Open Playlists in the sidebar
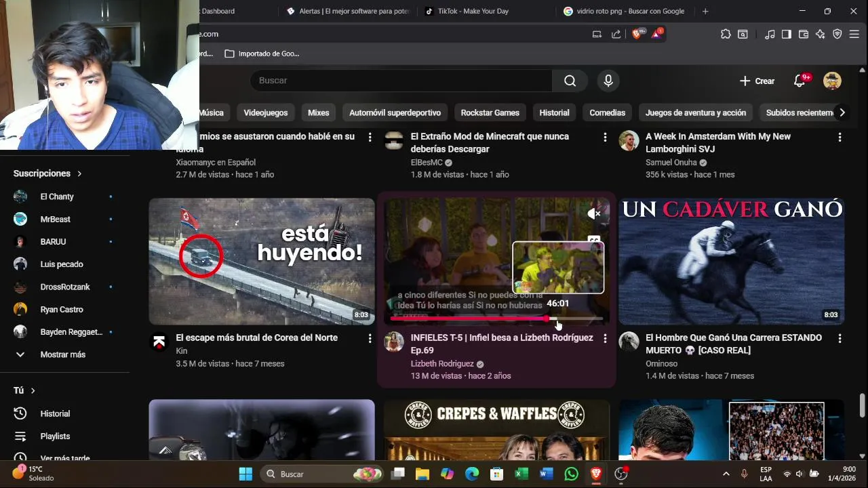The height and width of the screenshot is (488, 868). [55, 436]
